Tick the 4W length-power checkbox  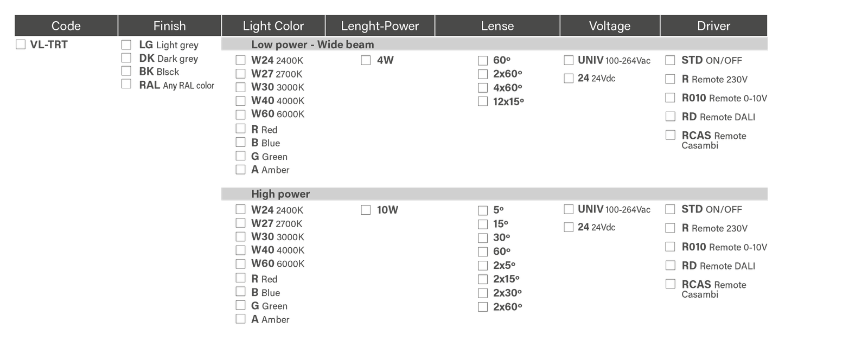tap(366, 60)
